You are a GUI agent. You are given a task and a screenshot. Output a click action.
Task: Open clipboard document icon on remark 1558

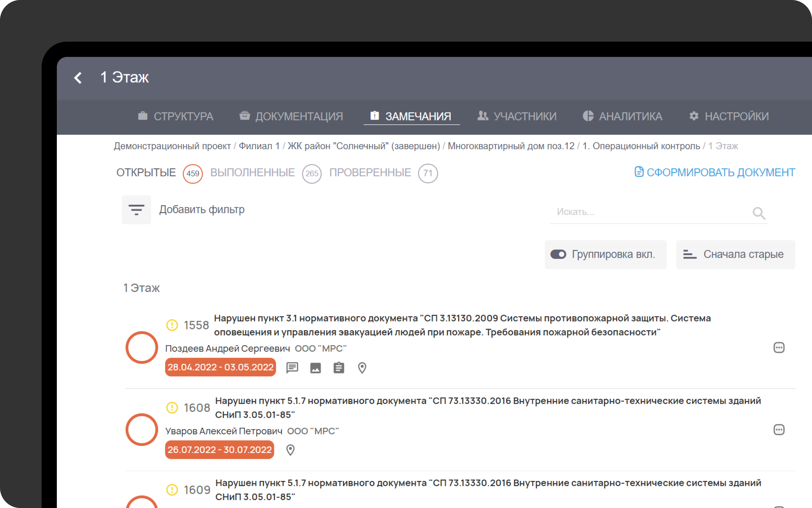click(x=339, y=368)
